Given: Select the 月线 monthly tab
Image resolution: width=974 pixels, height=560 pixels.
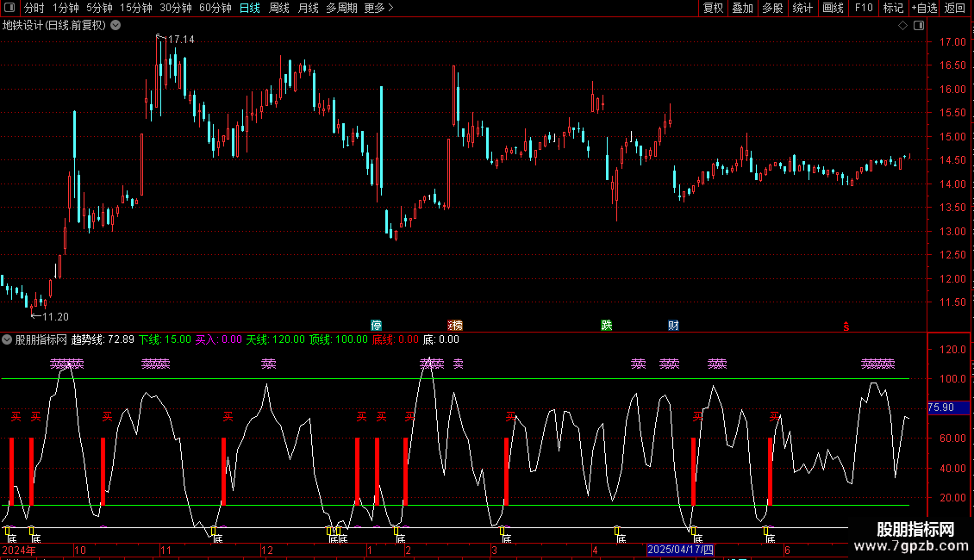Looking at the screenshot, I should [x=308, y=8].
